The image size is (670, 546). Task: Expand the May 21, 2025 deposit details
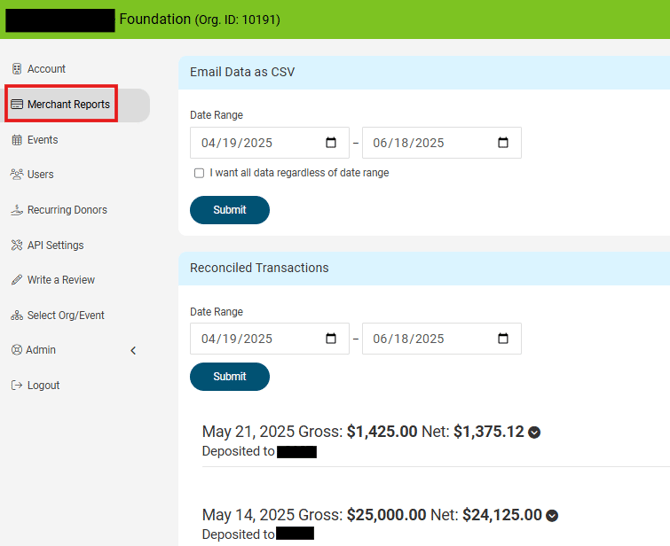[534, 432]
